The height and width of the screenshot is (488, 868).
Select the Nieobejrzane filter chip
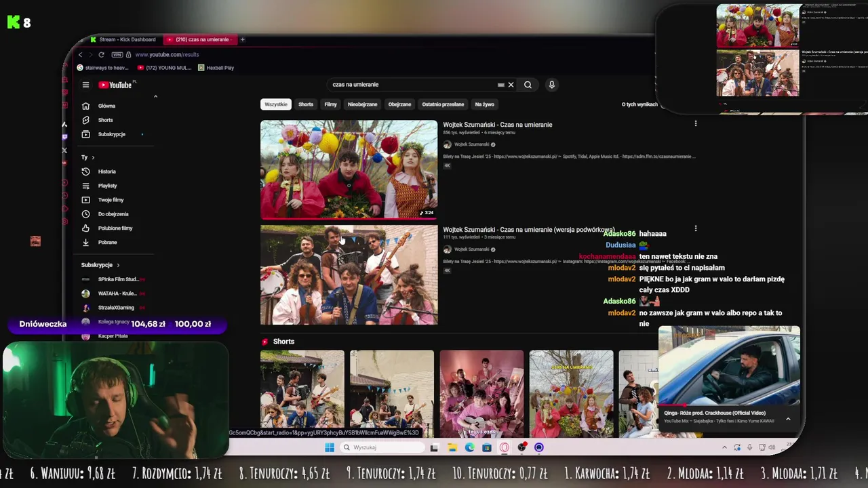(362, 104)
